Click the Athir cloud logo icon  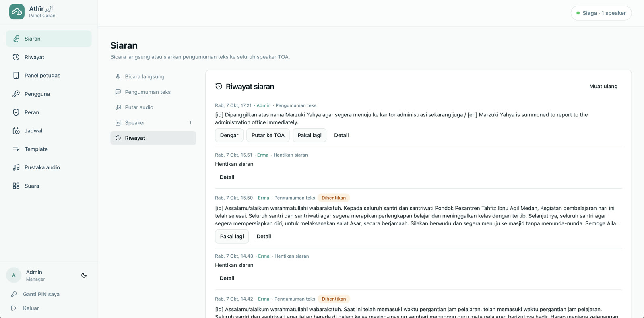coord(17,12)
